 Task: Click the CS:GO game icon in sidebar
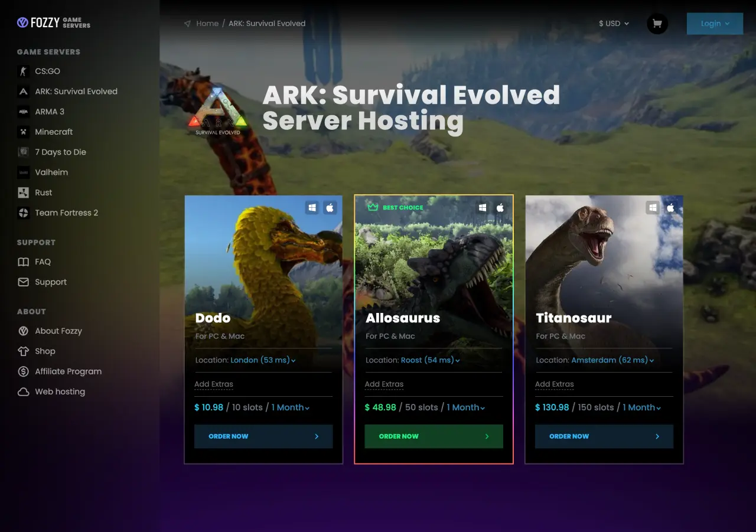[x=23, y=71]
